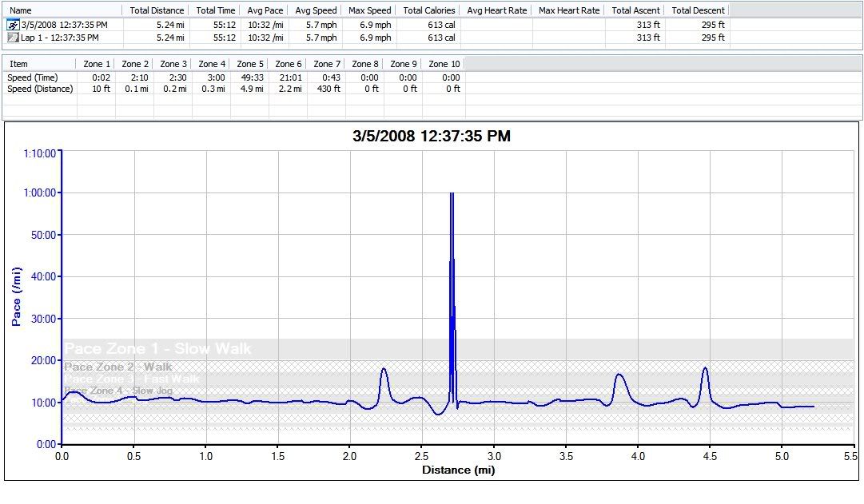This screenshot has height=504, width=864.
Task: Sort by Total Distance column header
Action: coord(157,10)
